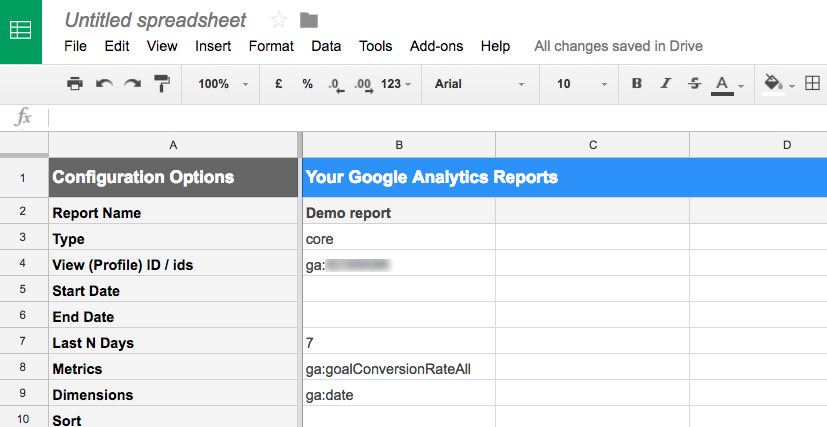
Task: Click the Print icon
Action: click(x=75, y=84)
